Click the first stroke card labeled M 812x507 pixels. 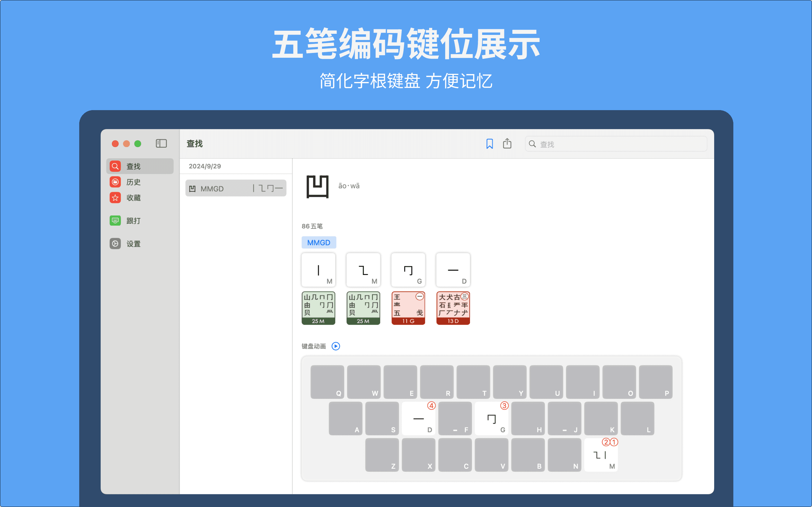pos(318,270)
